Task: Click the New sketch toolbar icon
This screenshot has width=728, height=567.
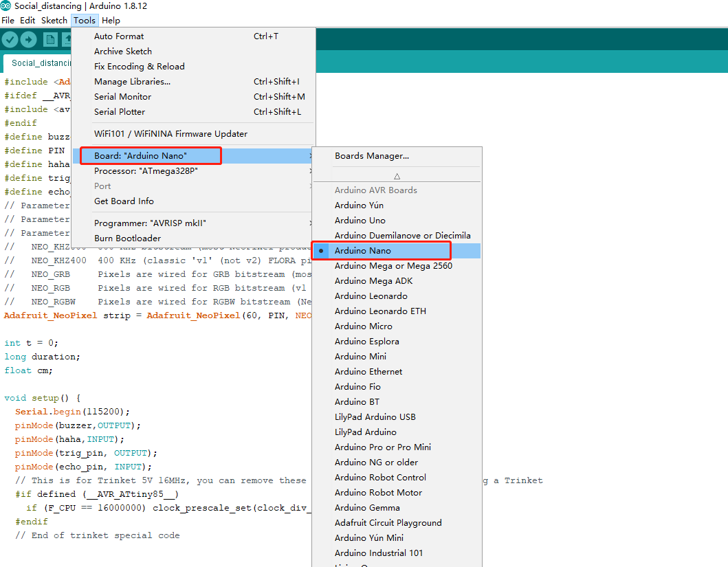Action: [50, 40]
